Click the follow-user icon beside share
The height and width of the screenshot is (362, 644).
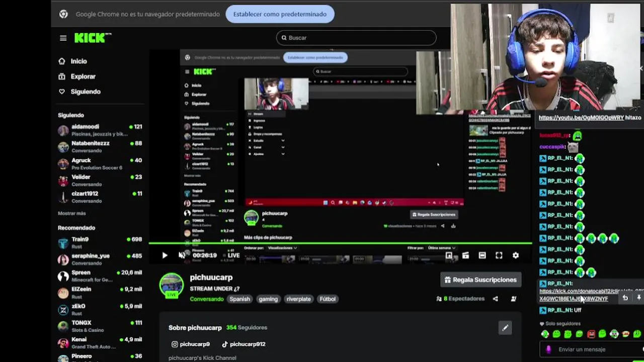[513, 299]
